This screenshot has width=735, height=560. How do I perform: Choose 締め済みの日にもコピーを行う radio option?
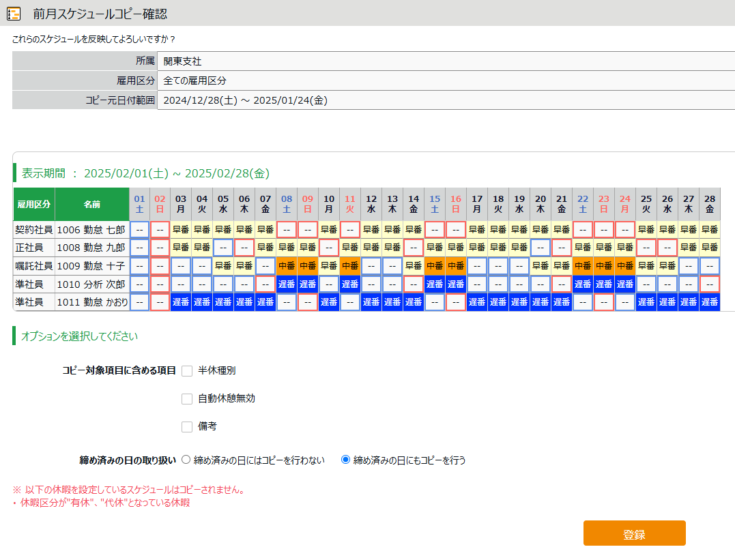point(345,460)
